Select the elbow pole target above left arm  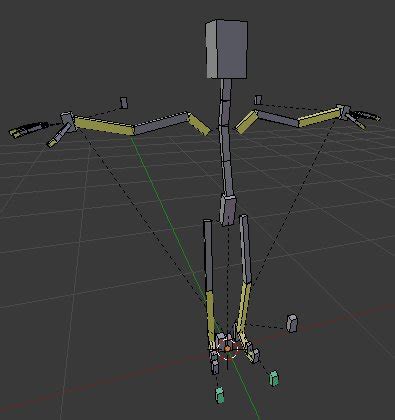[x=124, y=103]
